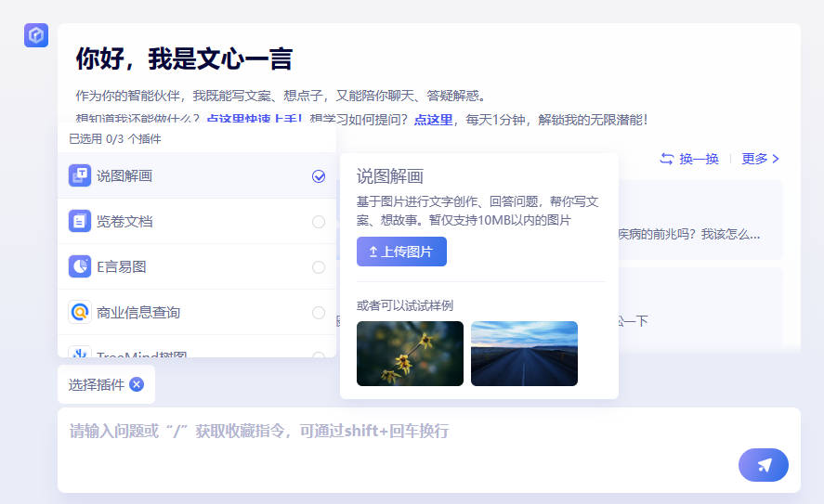The height and width of the screenshot is (504, 824).
Task: Click the 选择插件 plugin selector button
Action: [106, 384]
